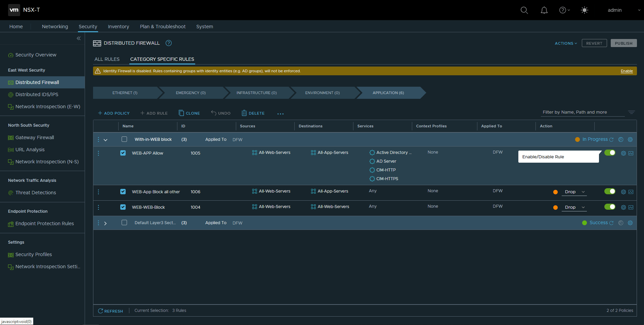View history clock for With-in-WEB block policy

(x=621, y=139)
